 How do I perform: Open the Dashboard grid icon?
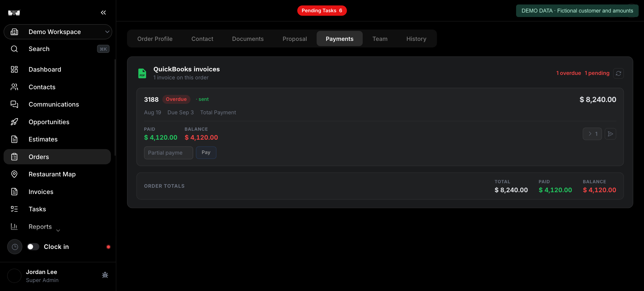tap(14, 69)
